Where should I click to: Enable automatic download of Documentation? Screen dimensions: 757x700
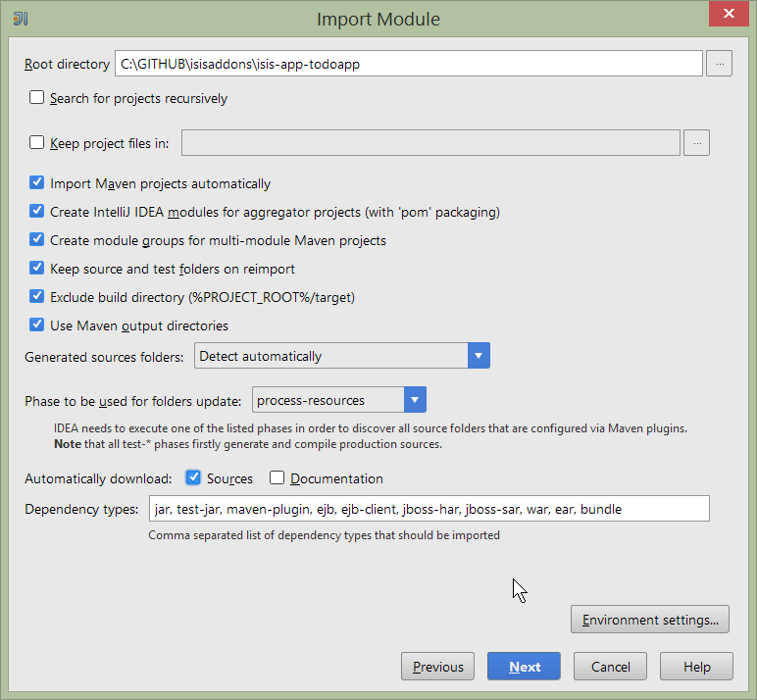pos(278,478)
